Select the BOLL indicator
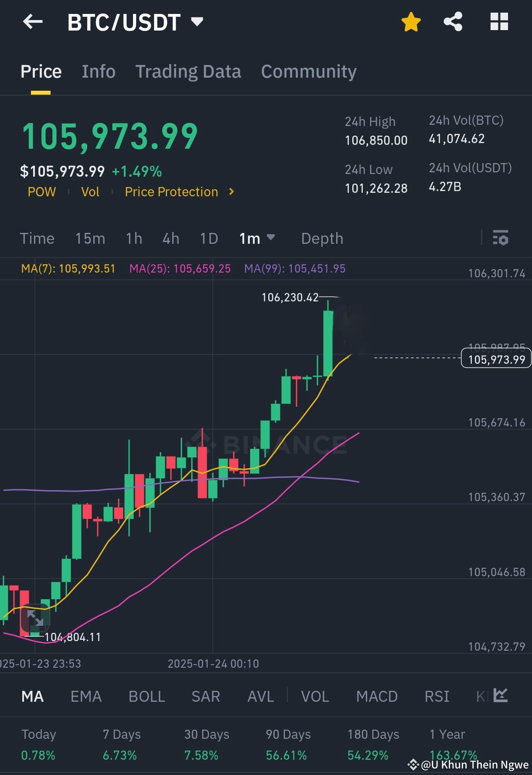The height and width of the screenshot is (775, 532). [147, 696]
